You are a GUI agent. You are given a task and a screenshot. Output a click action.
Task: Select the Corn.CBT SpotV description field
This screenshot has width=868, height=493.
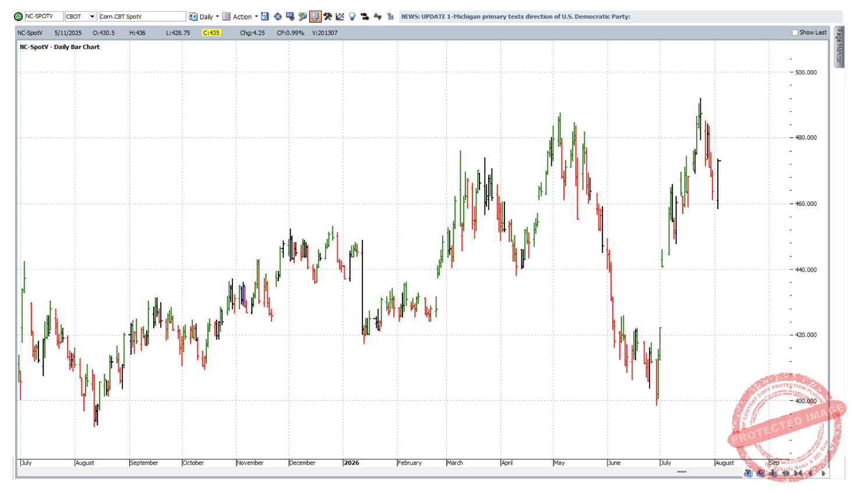point(142,16)
